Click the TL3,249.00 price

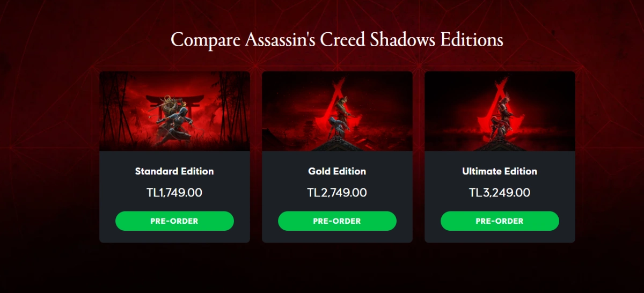tap(500, 193)
